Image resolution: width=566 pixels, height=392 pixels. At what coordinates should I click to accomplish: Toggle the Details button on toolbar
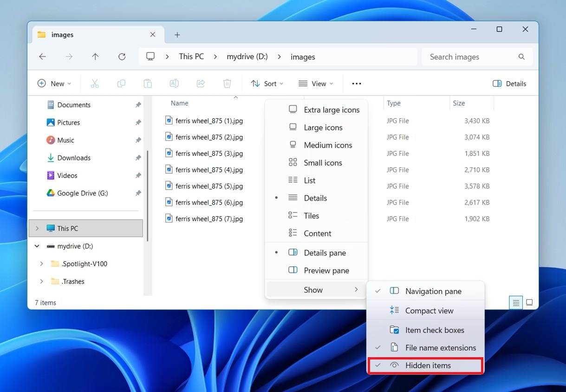click(x=509, y=84)
